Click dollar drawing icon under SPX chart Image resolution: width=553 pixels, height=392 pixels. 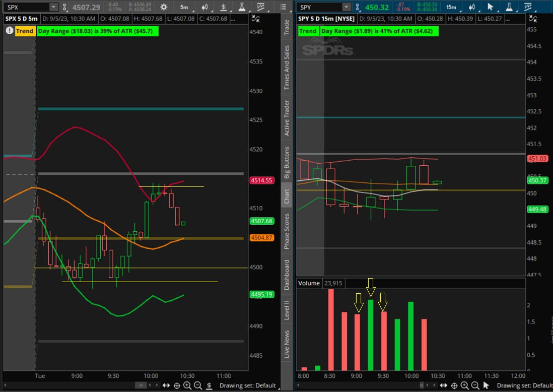tap(209, 385)
